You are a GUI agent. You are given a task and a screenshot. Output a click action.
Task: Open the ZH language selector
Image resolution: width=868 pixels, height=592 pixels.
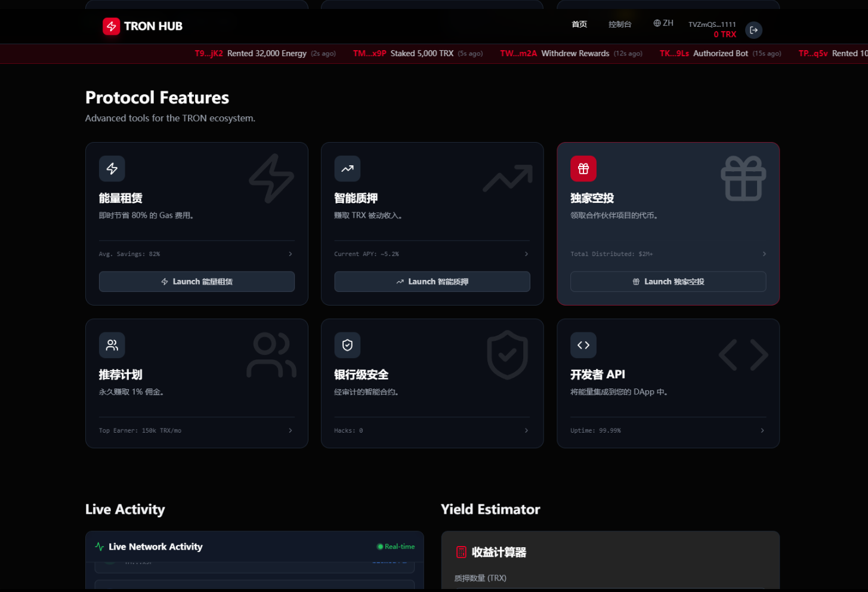[663, 23]
